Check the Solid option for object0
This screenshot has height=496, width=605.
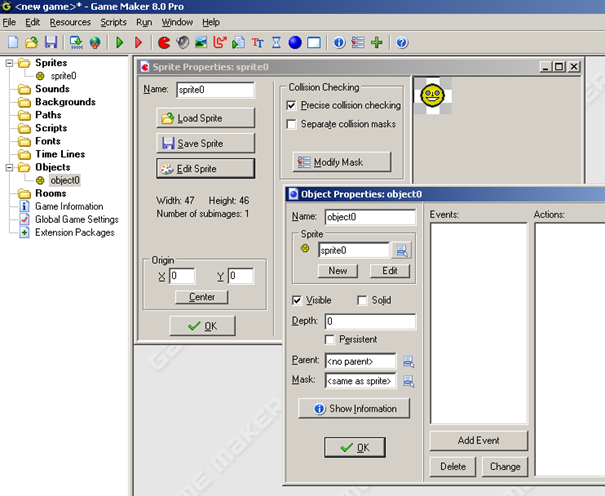363,300
